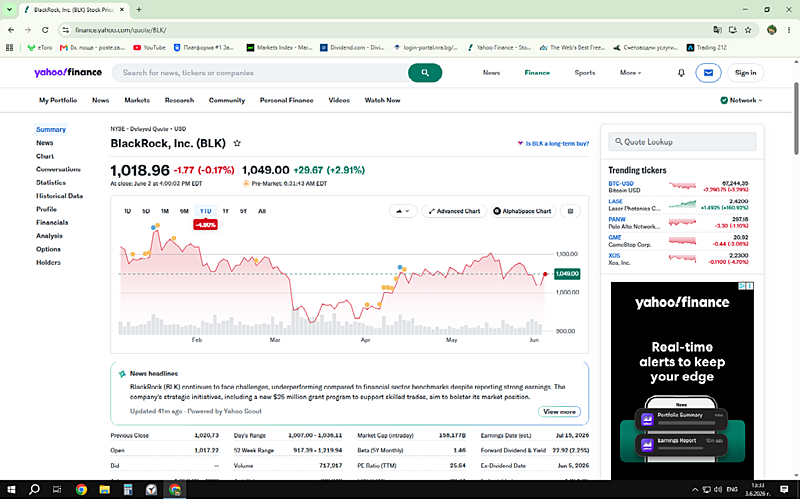
Task: Select the 1D chart range
Action: 128,211
